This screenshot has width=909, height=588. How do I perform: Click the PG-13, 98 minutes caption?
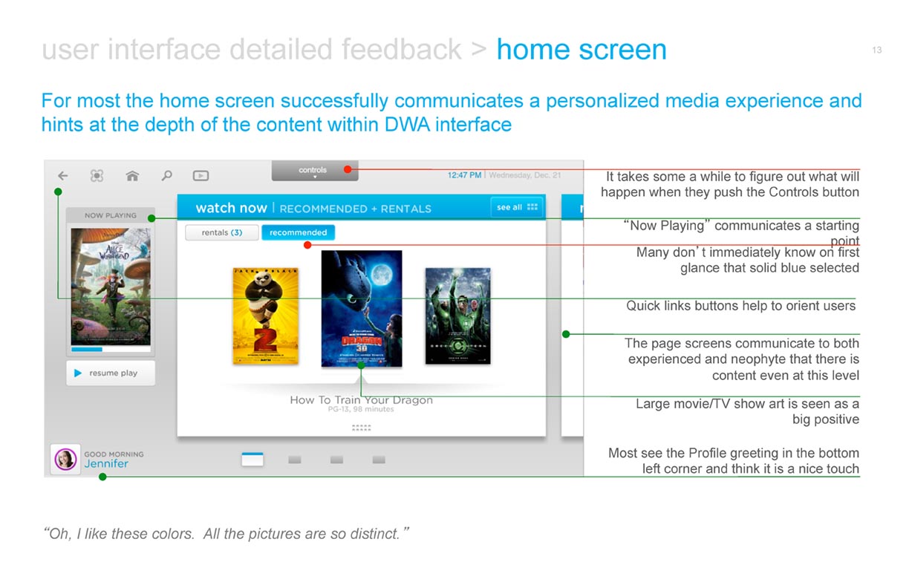[361, 409]
